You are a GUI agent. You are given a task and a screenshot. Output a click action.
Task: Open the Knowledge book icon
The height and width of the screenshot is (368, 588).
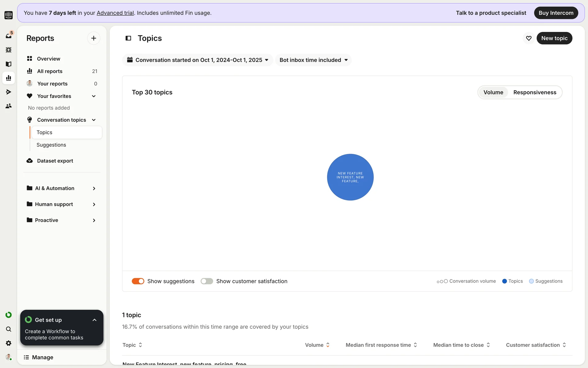coord(9,64)
